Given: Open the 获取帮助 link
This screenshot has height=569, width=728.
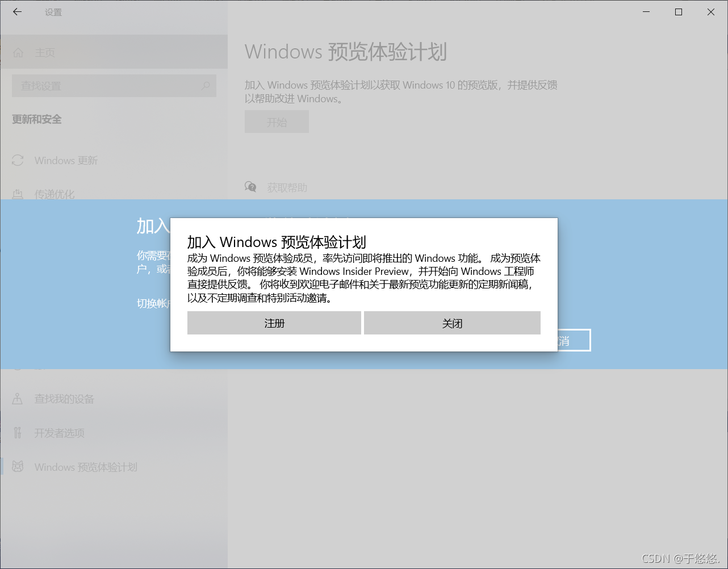Looking at the screenshot, I should pos(287,187).
